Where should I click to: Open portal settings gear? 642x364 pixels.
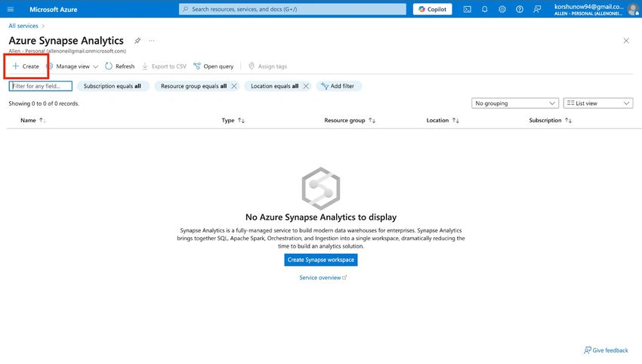502,9
